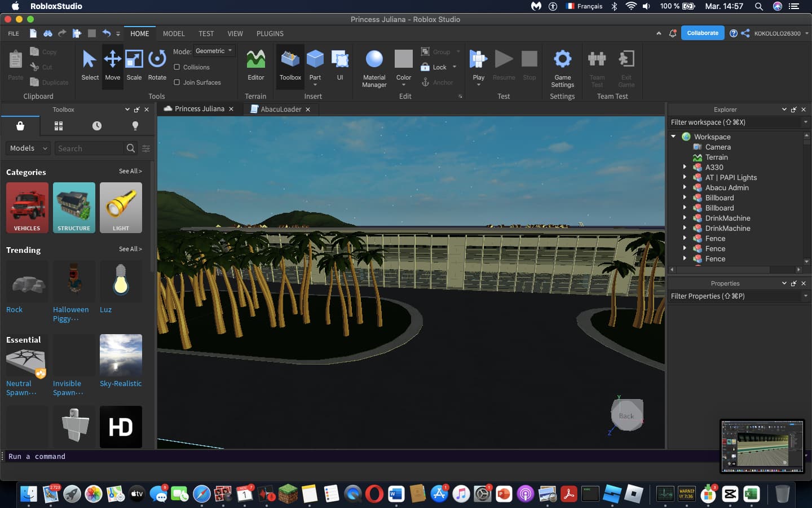Collapse the Workspace tree node
The width and height of the screenshot is (812, 508).
(673, 137)
